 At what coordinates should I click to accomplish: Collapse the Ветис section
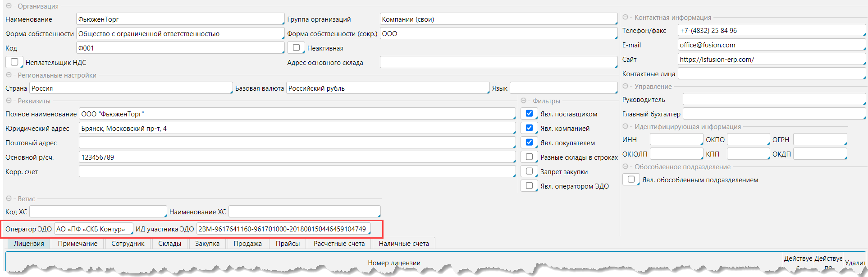pyautogui.click(x=9, y=199)
